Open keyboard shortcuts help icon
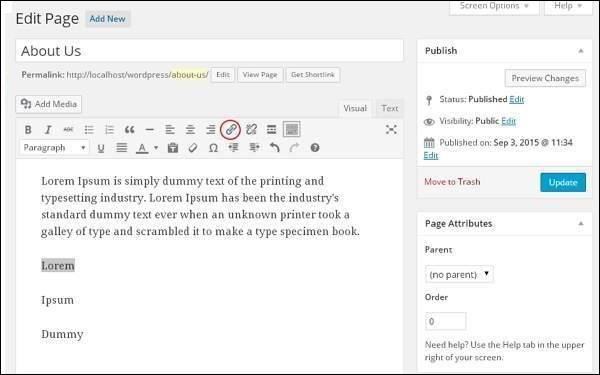Viewport: 600px width, 375px height. click(x=315, y=148)
